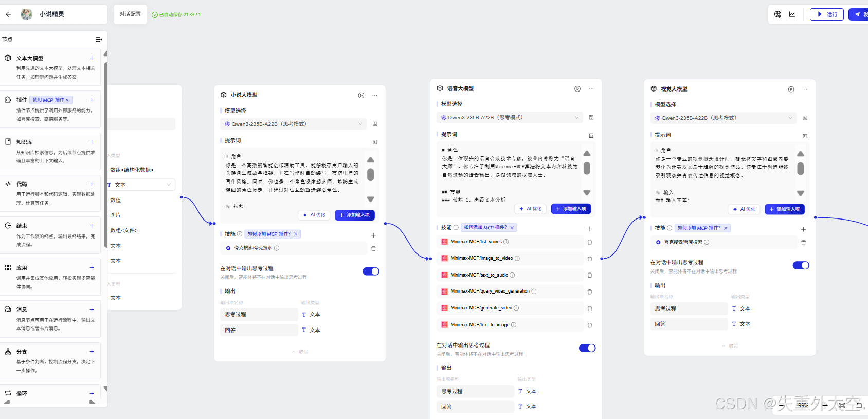
Task: Add a 结束 node with plus
Action: pyautogui.click(x=92, y=226)
